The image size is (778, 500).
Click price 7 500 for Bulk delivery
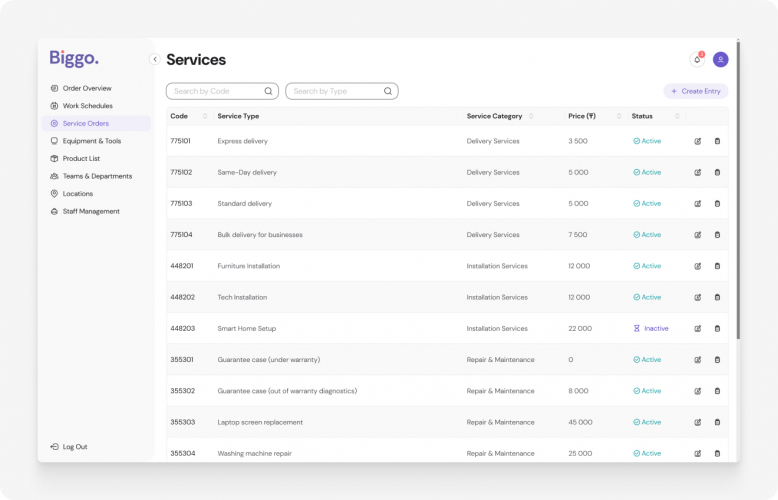point(578,235)
